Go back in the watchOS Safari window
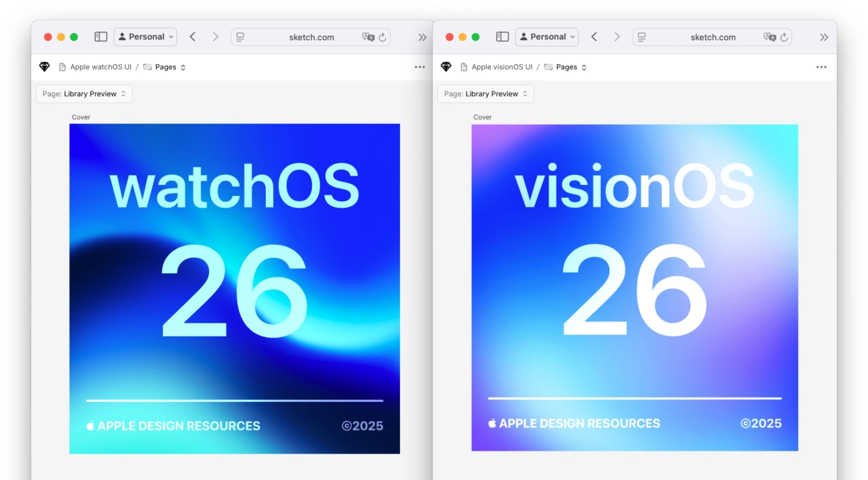Viewport: 868px width, 480px height. tap(193, 37)
